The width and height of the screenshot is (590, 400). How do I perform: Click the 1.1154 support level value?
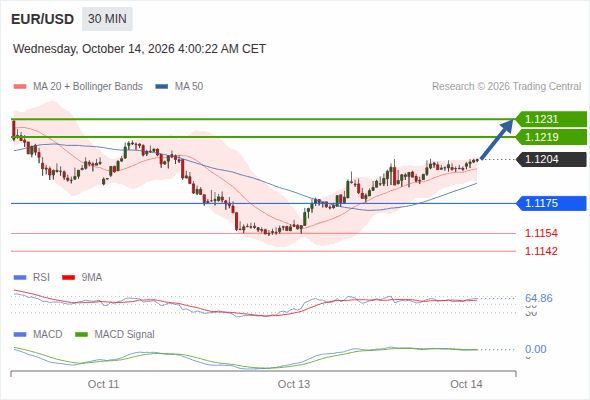point(541,233)
